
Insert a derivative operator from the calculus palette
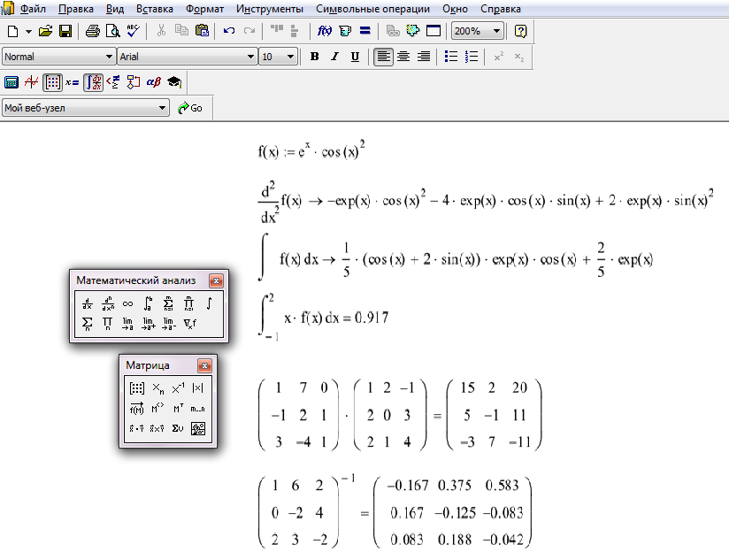[x=88, y=304]
